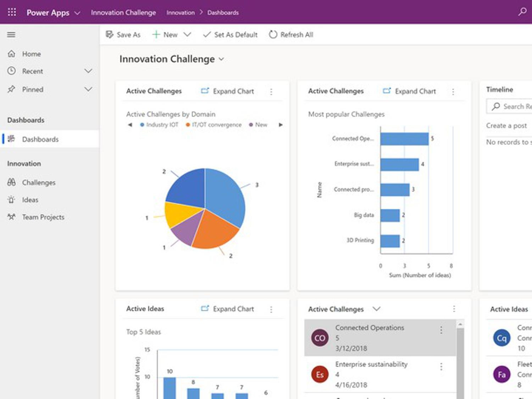Go to Team Projects in sidebar
This screenshot has width=532, height=399.
point(43,217)
